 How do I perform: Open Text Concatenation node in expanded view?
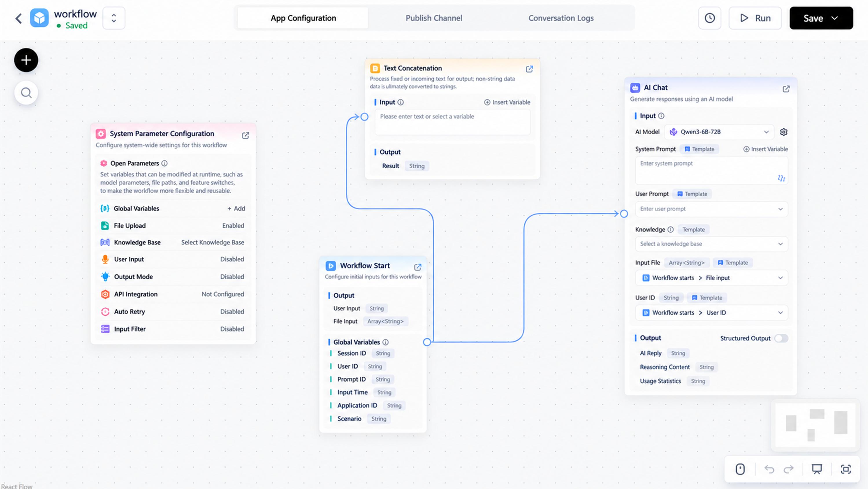(x=529, y=69)
